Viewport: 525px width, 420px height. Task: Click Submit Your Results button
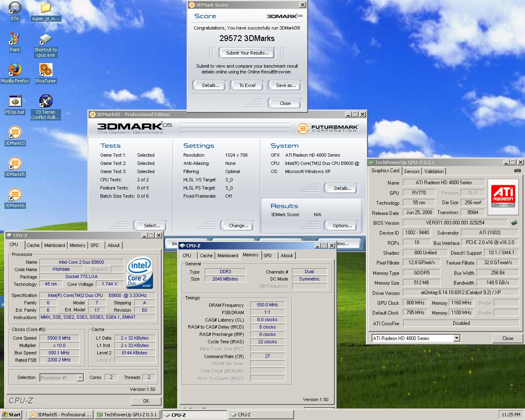(x=247, y=53)
